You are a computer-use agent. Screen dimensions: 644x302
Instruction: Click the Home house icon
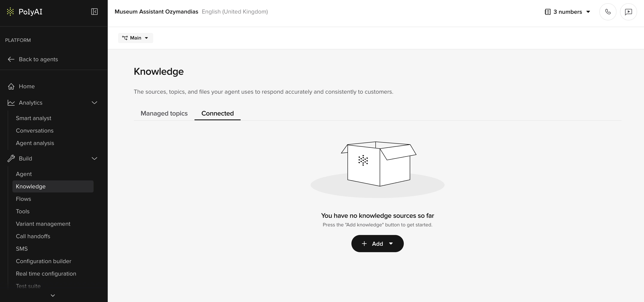pos(11,86)
